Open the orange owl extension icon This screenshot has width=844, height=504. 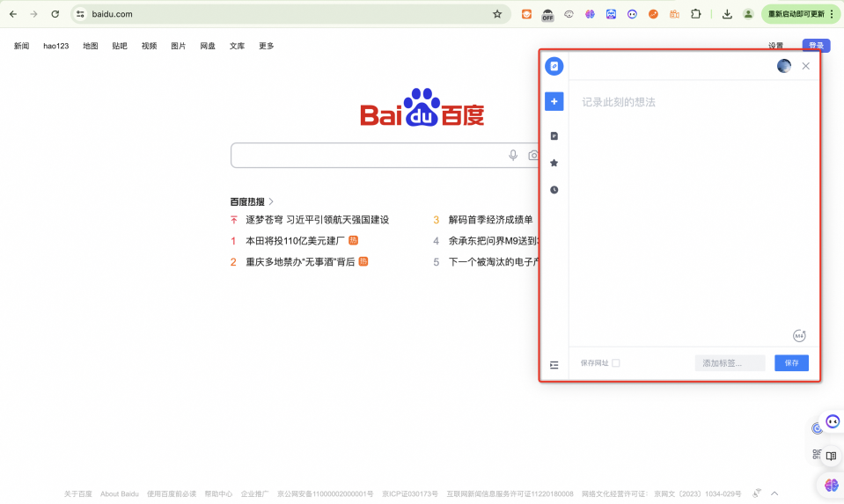tap(526, 14)
